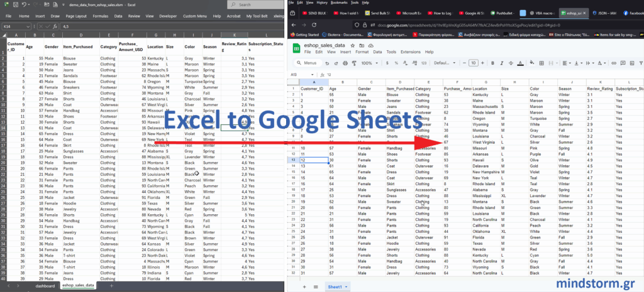Screen dimensions: 644x292
Task: Click the add sheet plus button in Sheets
Action: 306,286
